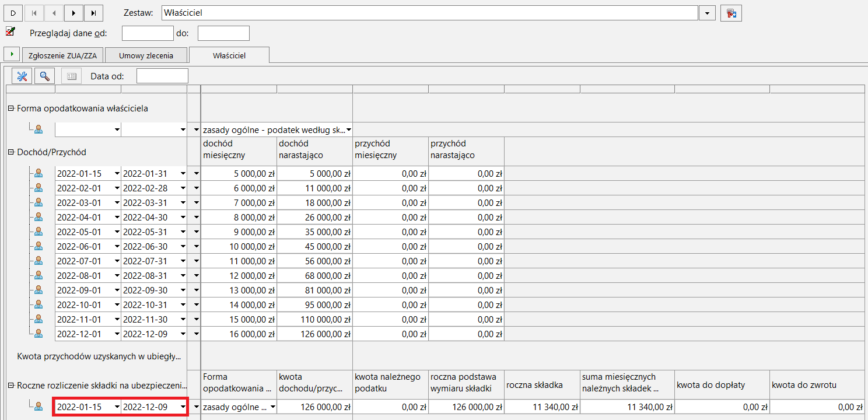Viewport: 868px width, 420px height.
Task: Click the pencil edit icon near Przeglądaj
Action: click(x=10, y=32)
